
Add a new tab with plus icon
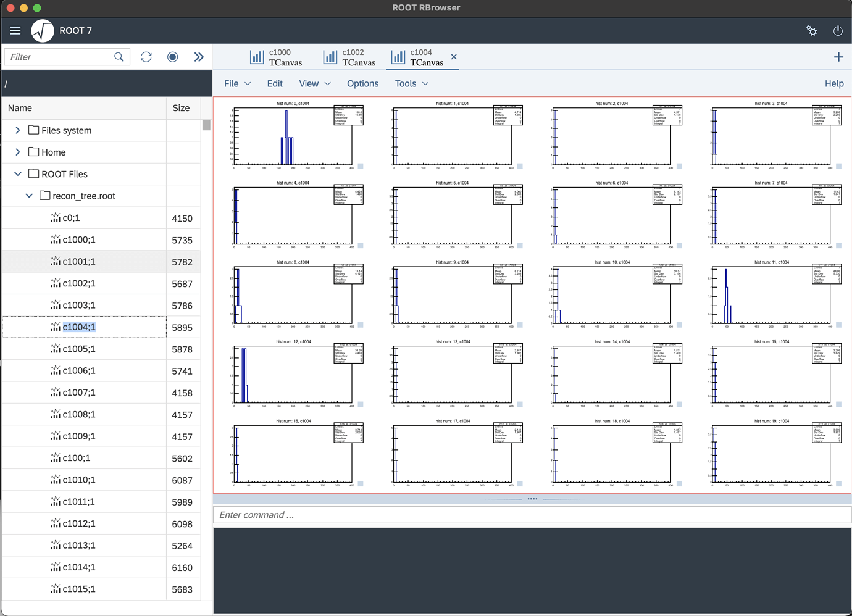pos(838,57)
